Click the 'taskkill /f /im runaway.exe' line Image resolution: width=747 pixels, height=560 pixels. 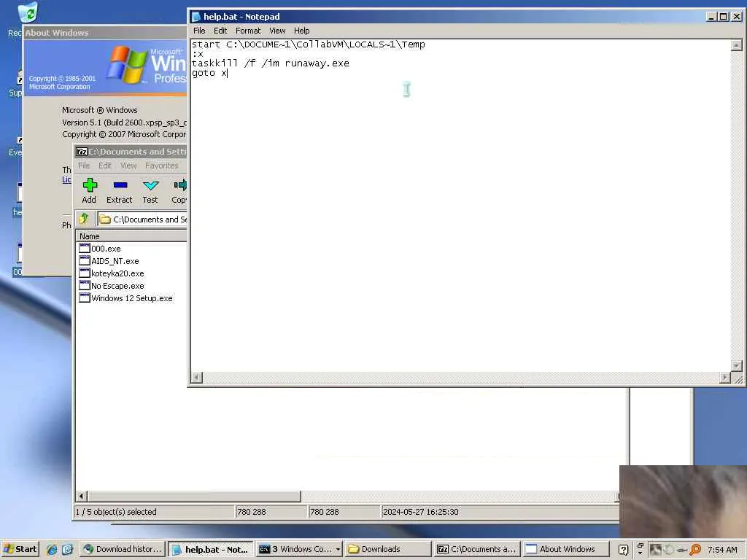point(270,63)
